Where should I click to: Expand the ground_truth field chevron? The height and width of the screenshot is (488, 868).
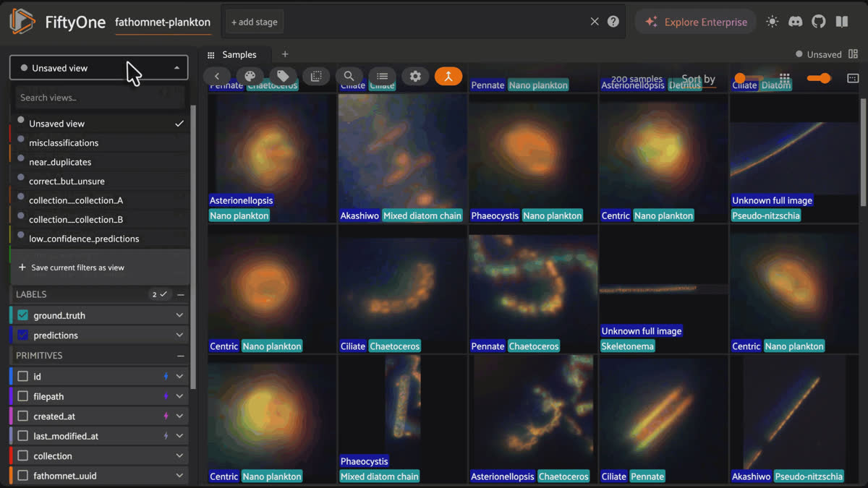pos(179,315)
